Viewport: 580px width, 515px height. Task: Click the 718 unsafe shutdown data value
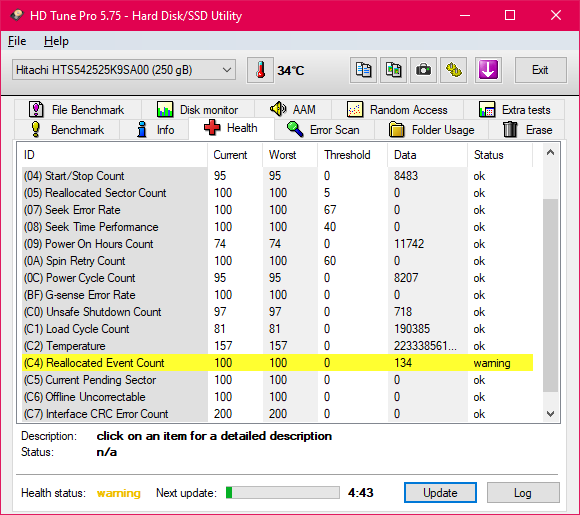coord(403,312)
